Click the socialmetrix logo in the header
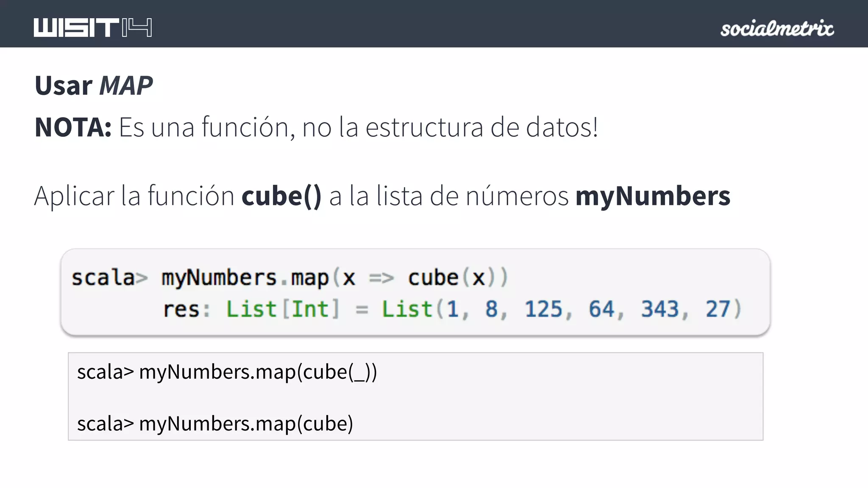This screenshot has height=488, width=868. [x=777, y=28]
